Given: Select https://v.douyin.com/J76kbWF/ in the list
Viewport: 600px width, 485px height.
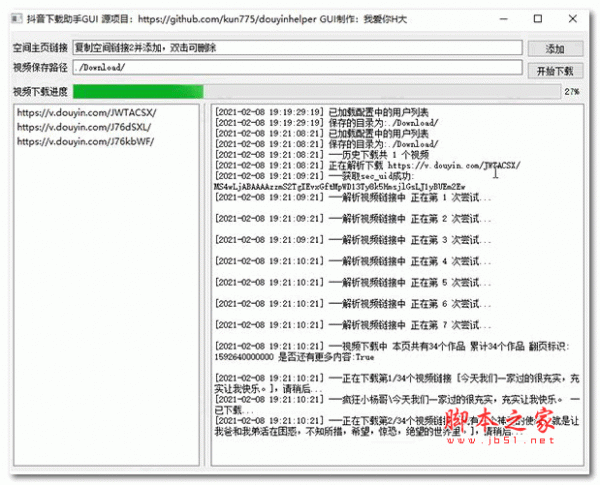Looking at the screenshot, I should [x=85, y=142].
